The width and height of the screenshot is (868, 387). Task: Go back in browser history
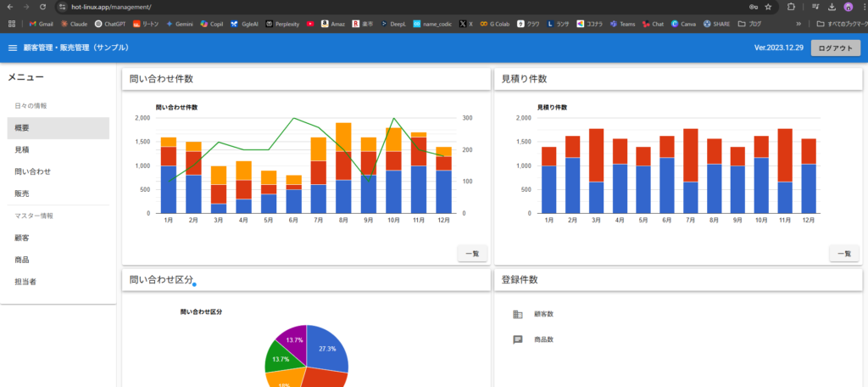click(x=10, y=7)
